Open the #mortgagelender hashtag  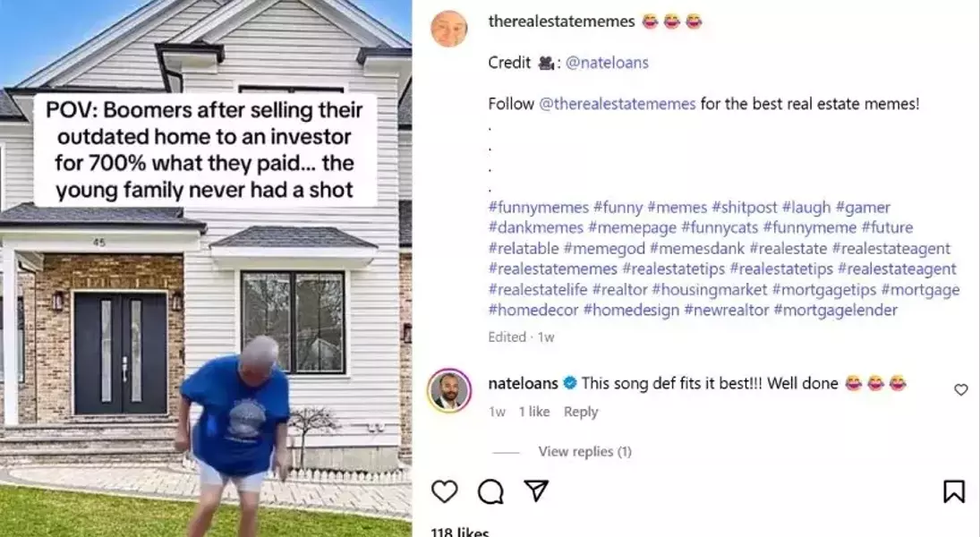836,310
